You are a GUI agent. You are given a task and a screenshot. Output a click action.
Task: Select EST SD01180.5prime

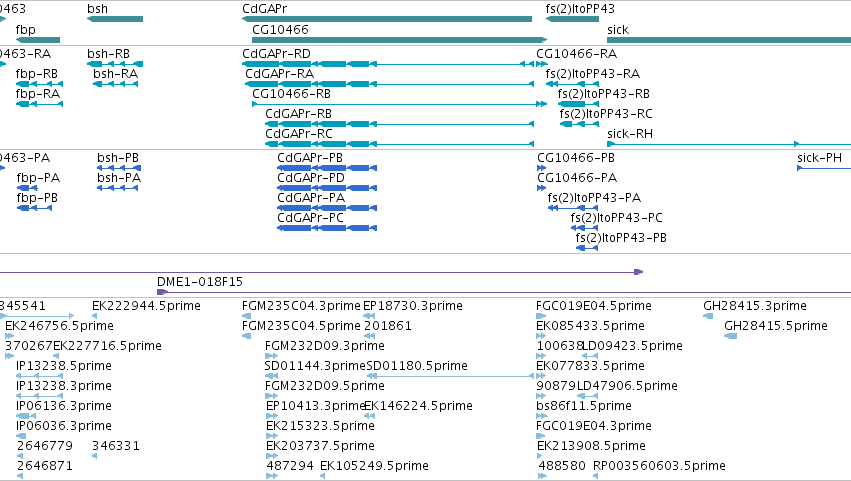click(x=450, y=376)
